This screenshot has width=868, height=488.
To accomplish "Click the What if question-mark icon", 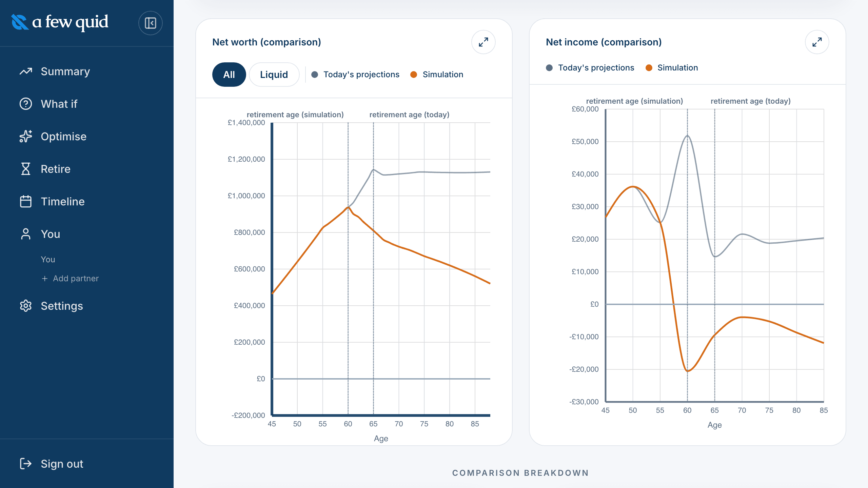I will pyautogui.click(x=26, y=104).
